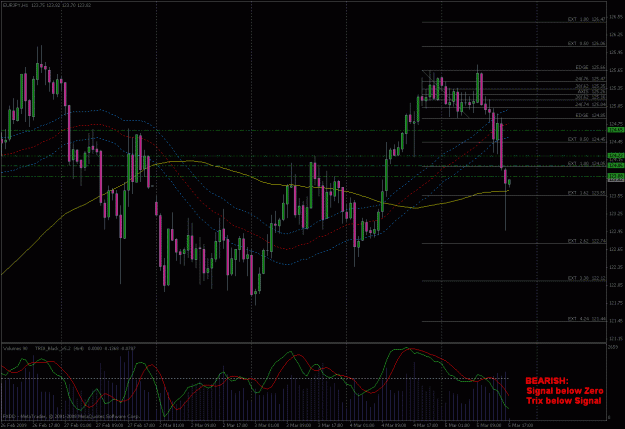Click the '5 Mar 09:00' time axis label
This screenshot has height=429, width=625.
coord(489,425)
